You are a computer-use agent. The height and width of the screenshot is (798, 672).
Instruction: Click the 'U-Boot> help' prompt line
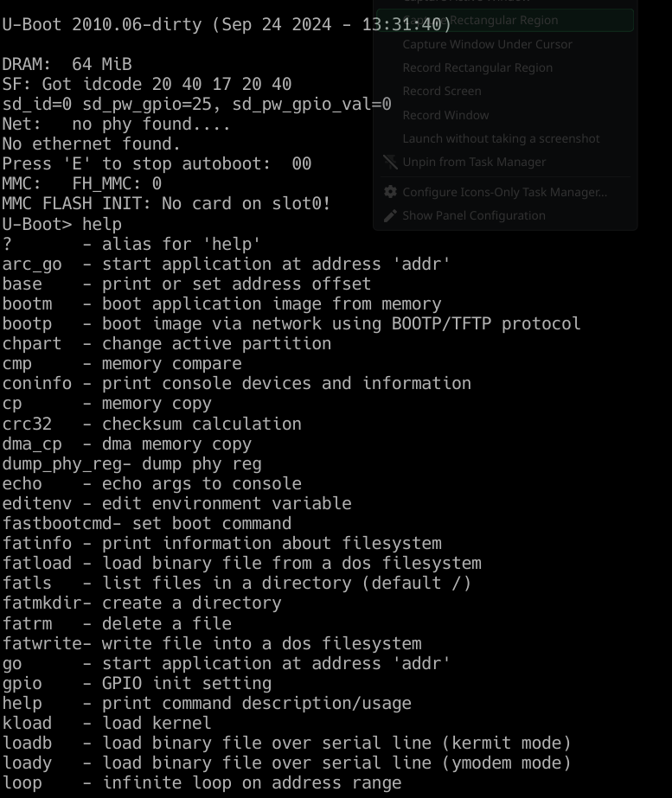[x=62, y=224]
